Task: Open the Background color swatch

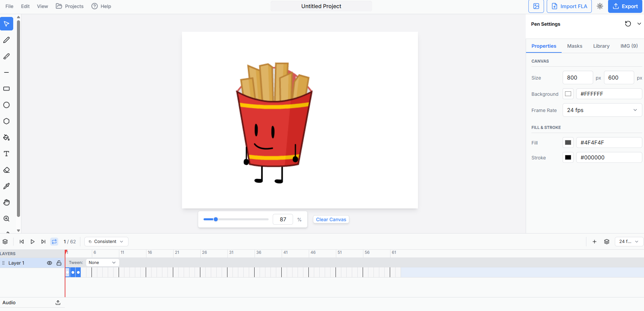Action: pos(568,94)
